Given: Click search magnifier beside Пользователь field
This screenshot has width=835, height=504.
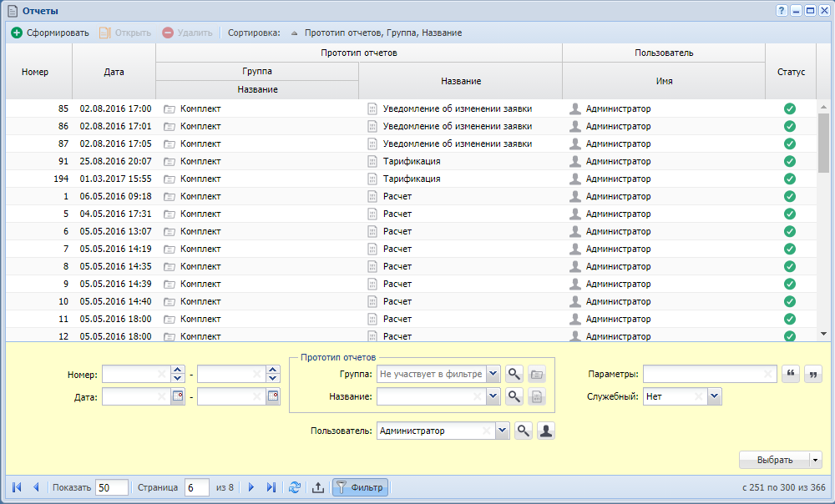Looking at the screenshot, I should pos(524,431).
